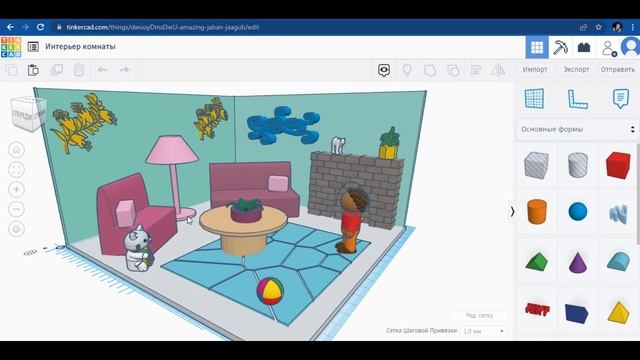Click Fit all in view button
Screen dimensions: 640x360
click(16, 169)
